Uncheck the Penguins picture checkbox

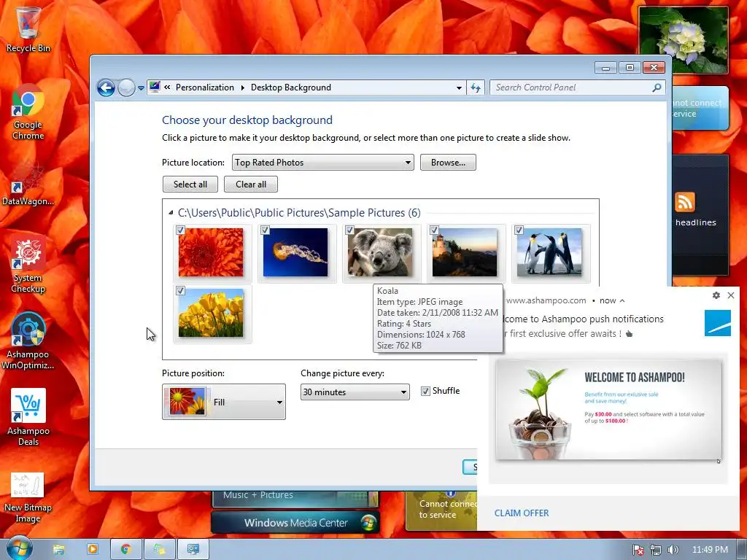click(x=519, y=230)
